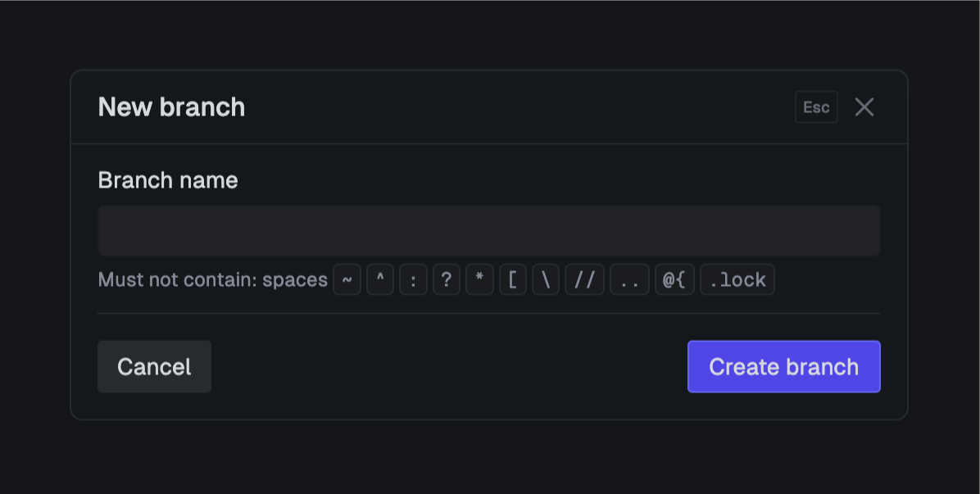The image size is (980, 494).
Task: Click the Cancel button
Action: [x=154, y=366]
